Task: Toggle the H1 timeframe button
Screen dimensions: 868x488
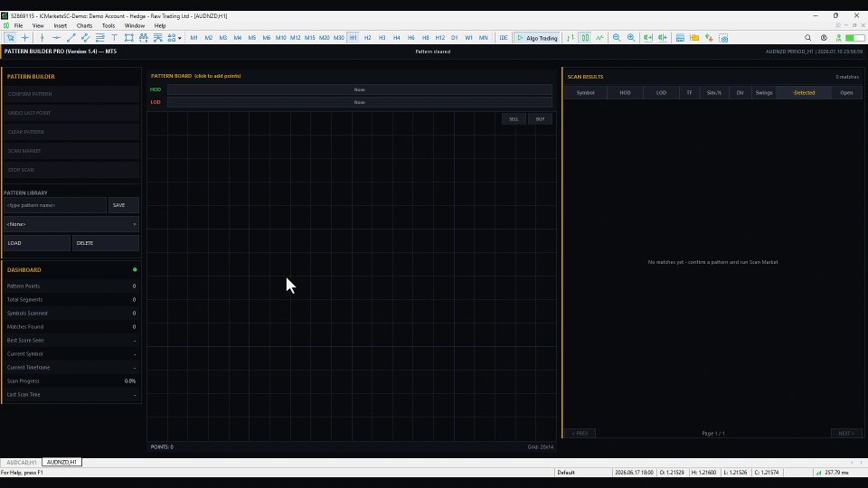Action: pyautogui.click(x=353, y=38)
